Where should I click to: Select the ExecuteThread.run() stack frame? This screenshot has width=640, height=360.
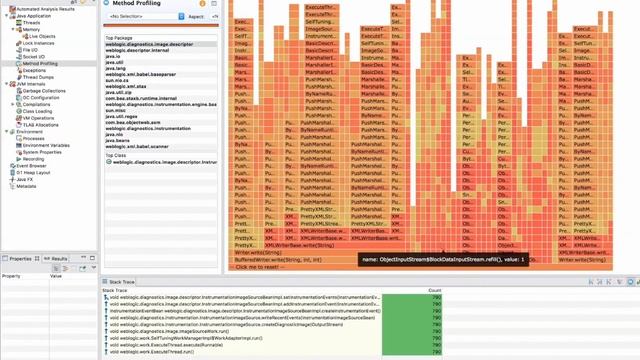243,352
